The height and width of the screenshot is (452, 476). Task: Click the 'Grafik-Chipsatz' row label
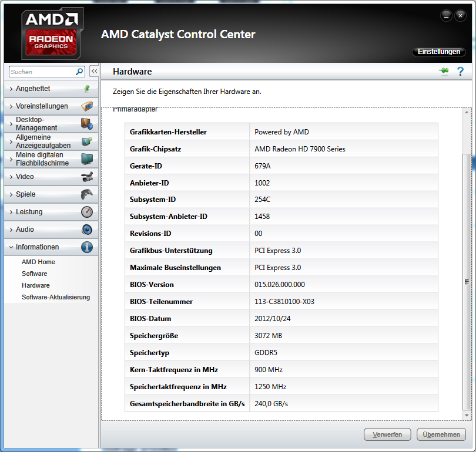click(x=155, y=149)
